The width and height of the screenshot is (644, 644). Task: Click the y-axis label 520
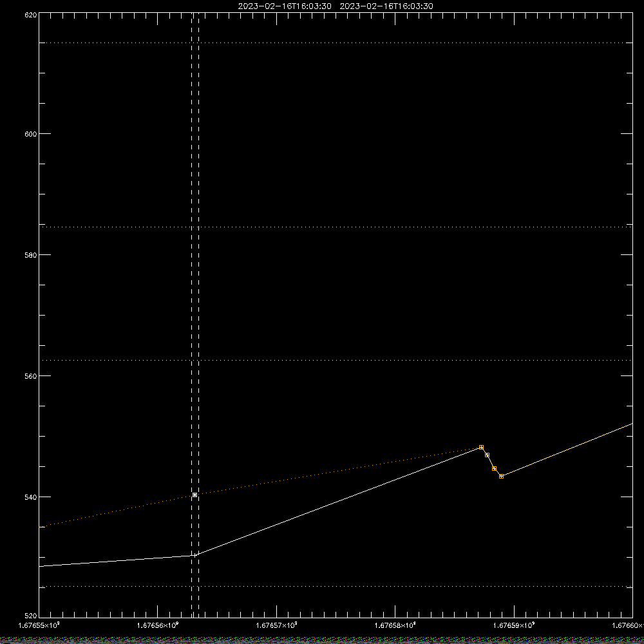click(x=31, y=616)
